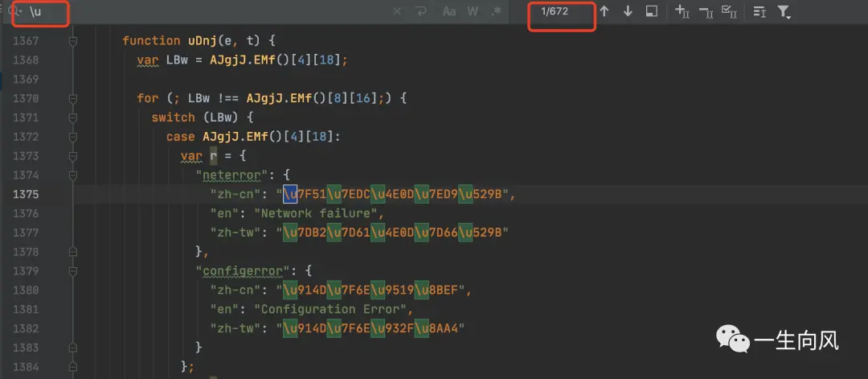Add selection for next occurrence icon
The width and height of the screenshot is (868, 379).
(682, 11)
